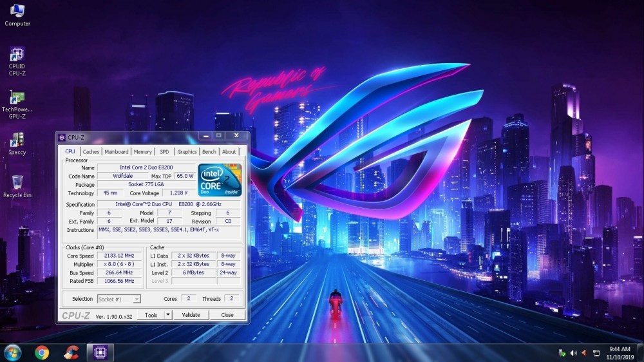The image size is (644, 362).
Task: Click the L1 Inst. value 2 x 32 KBytes
Action: pos(193,264)
